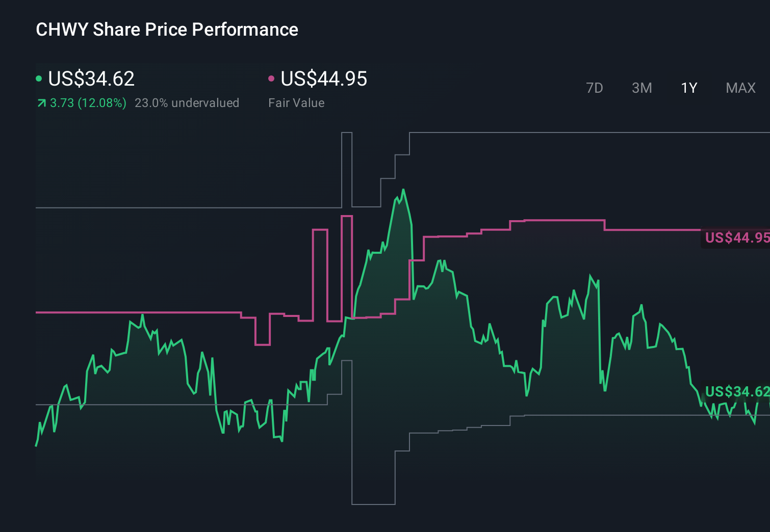Click the US$34.62 share price heading
Screen dimensions: 770x532
(x=91, y=79)
